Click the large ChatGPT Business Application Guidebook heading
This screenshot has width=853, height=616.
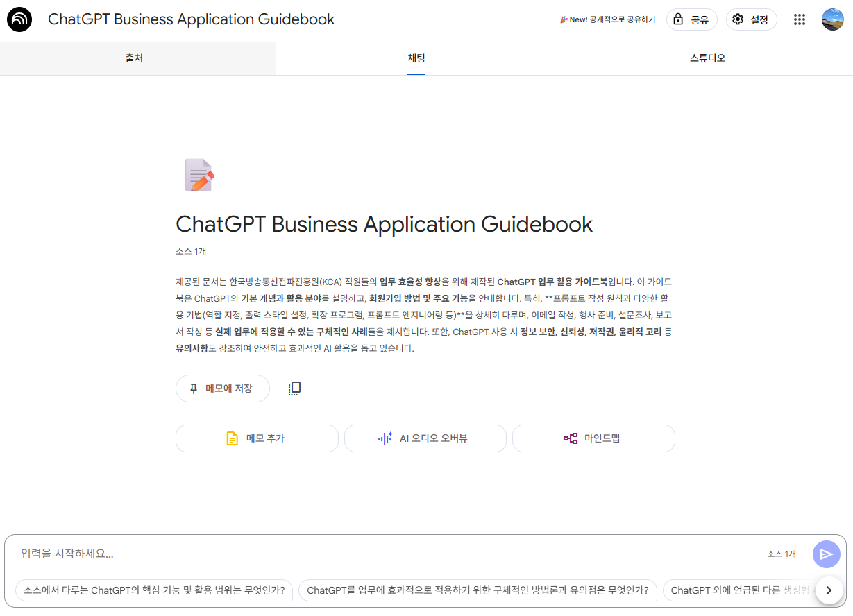(385, 224)
